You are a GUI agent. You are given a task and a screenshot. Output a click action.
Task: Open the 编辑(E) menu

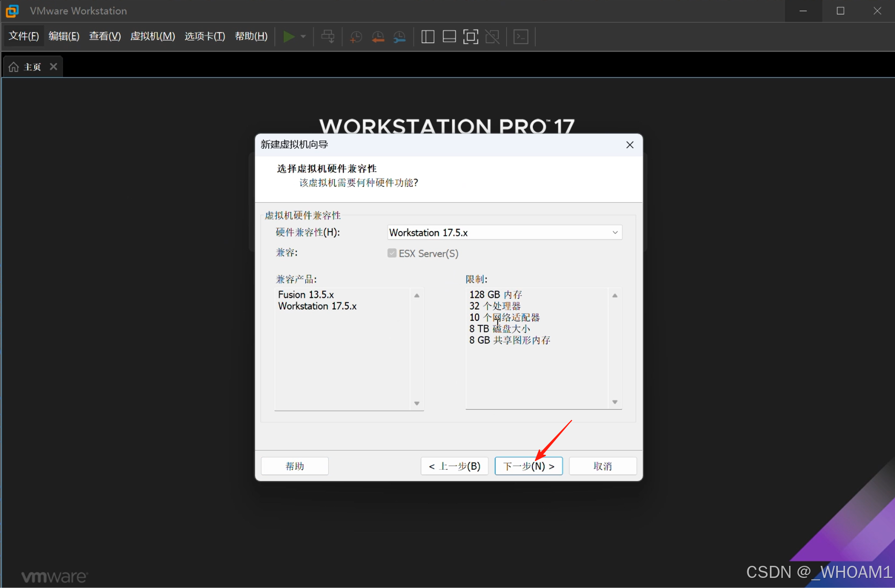(x=64, y=36)
